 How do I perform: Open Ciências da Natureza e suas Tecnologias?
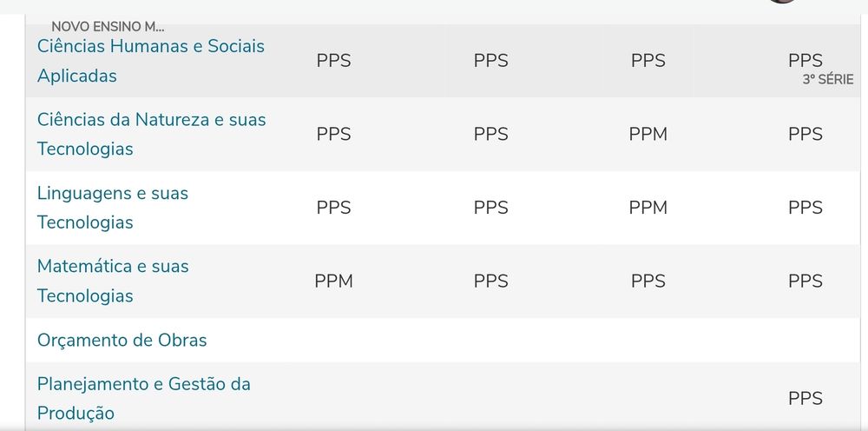[x=151, y=134]
